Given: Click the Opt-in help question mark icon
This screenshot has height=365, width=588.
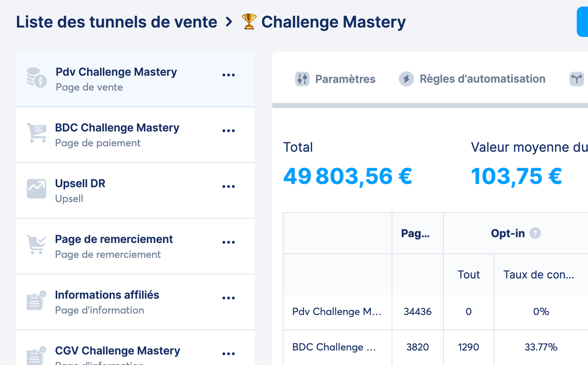Looking at the screenshot, I should point(535,234).
